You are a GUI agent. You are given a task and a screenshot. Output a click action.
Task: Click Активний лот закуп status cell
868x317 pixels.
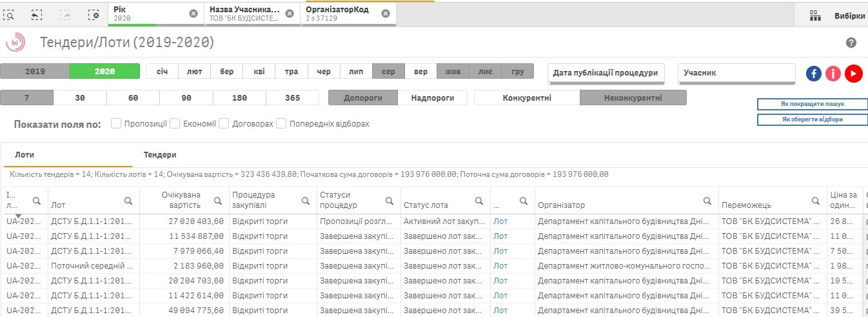pyautogui.click(x=445, y=221)
